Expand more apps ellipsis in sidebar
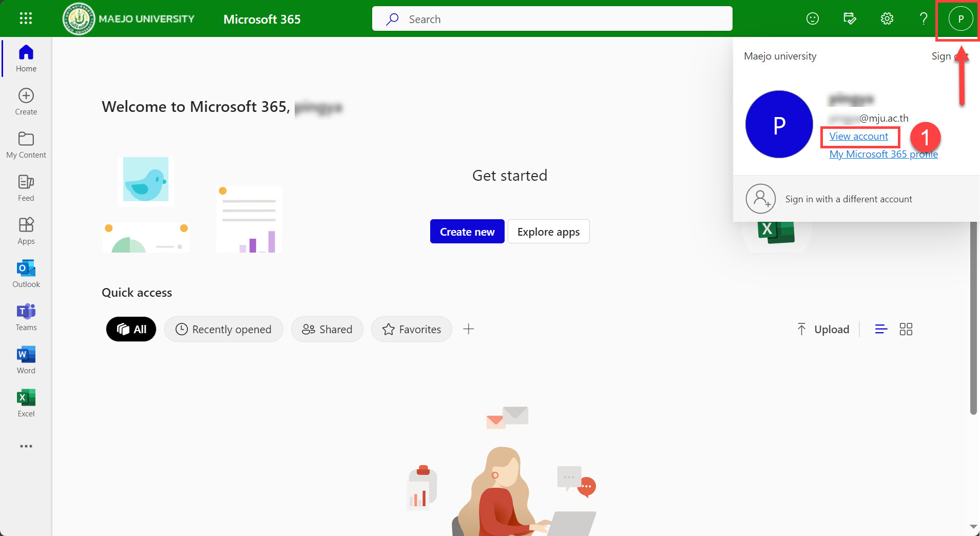The height and width of the screenshot is (536, 980). click(26, 446)
